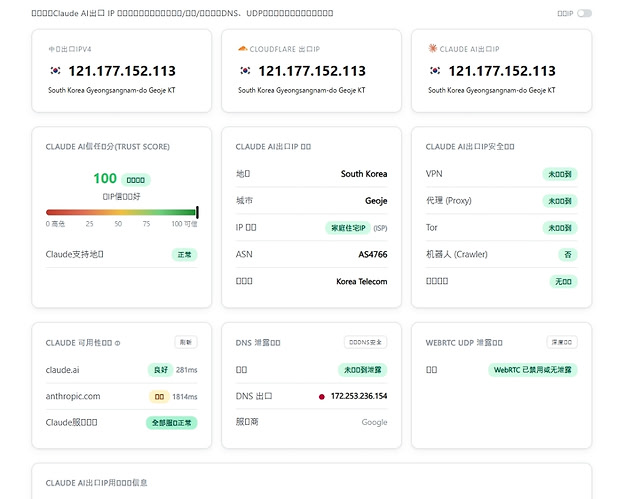Click location text under Cloudflare exit IP
Viewport: 642px width, 499px height.
coord(301,90)
